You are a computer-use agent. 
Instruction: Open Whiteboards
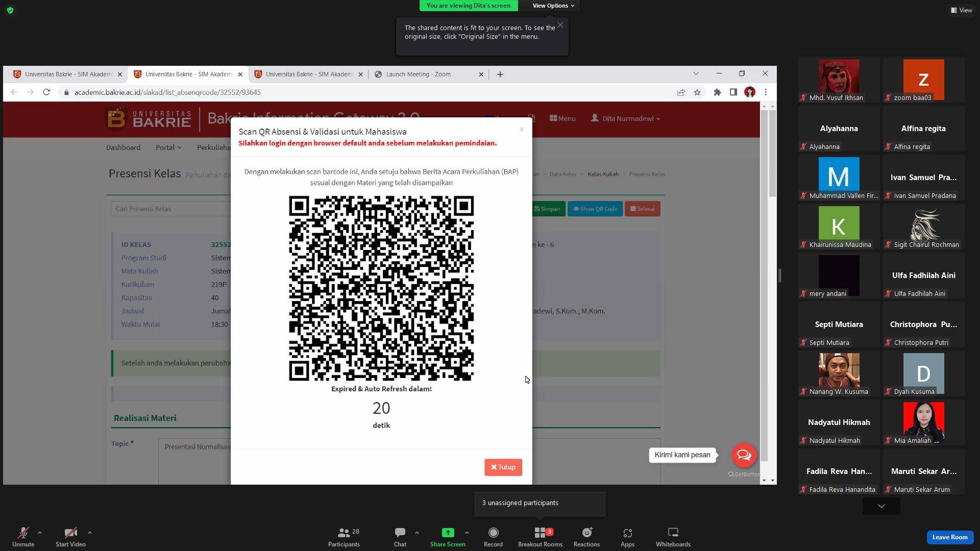[x=673, y=537]
